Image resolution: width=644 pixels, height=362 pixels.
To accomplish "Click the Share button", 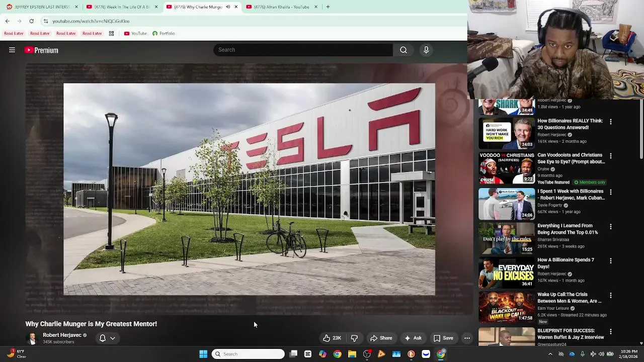I will click(381, 338).
